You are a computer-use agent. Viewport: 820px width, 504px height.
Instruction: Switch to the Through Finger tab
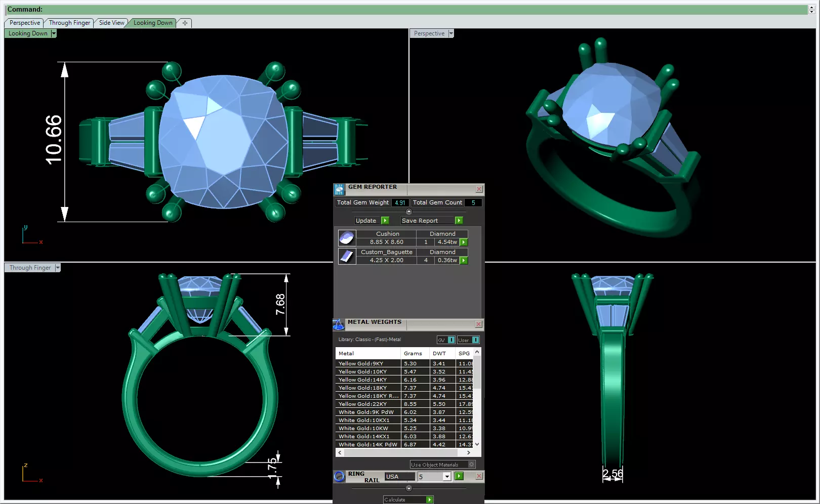69,23
